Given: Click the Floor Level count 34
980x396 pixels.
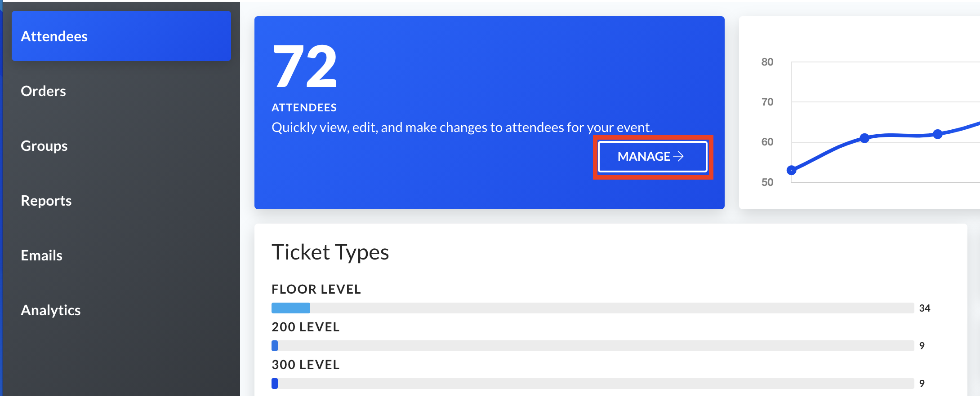Looking at the screenshot, I should pyautogui.click(x=925, y=308).
